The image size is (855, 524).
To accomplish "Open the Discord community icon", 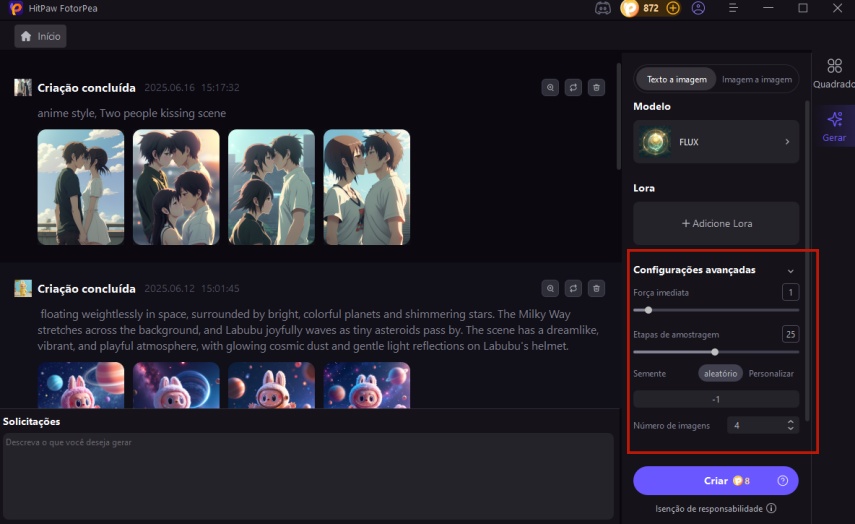I will coord(603,8).
